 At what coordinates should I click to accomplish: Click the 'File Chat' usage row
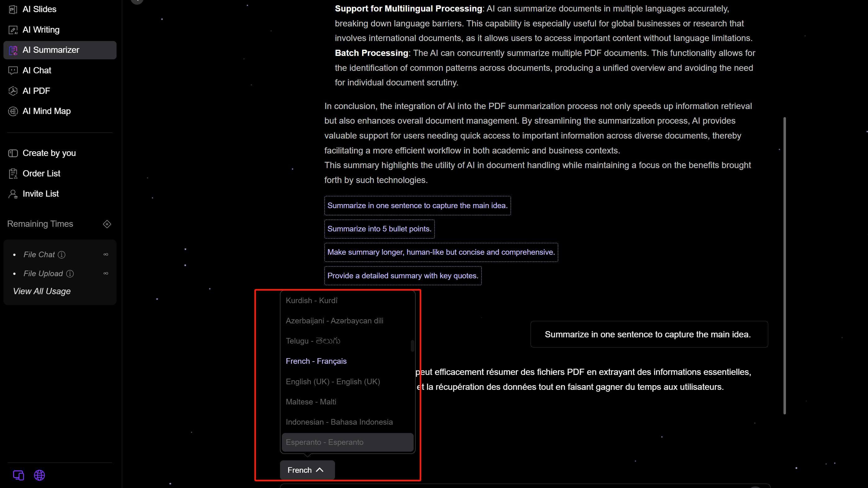click(60, 255)
